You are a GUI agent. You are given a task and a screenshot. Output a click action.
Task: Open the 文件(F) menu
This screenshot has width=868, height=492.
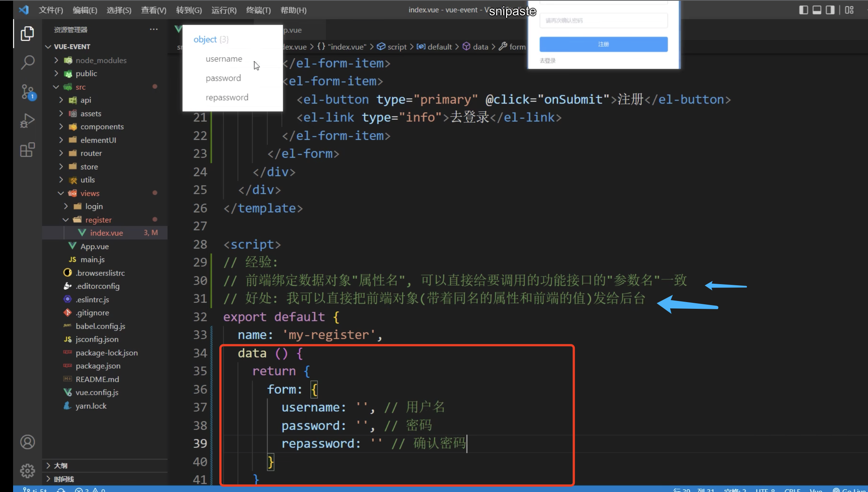click(x=51, y=10)
